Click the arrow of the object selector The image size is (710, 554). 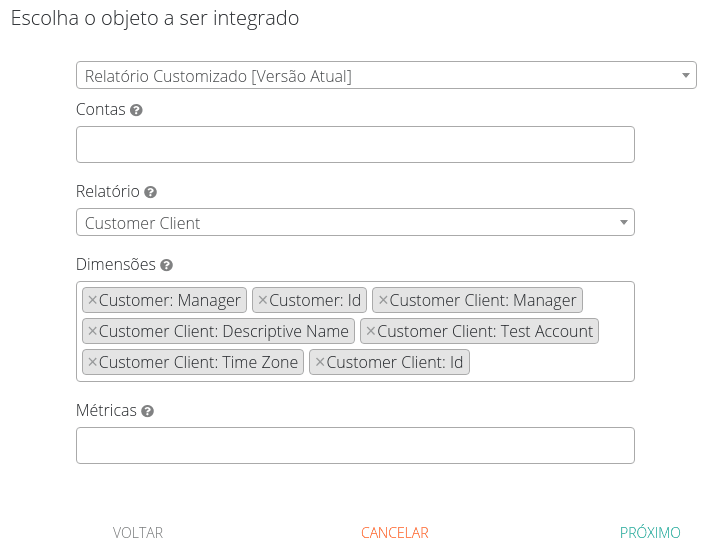pyautogui.click(x=685, y=76)
